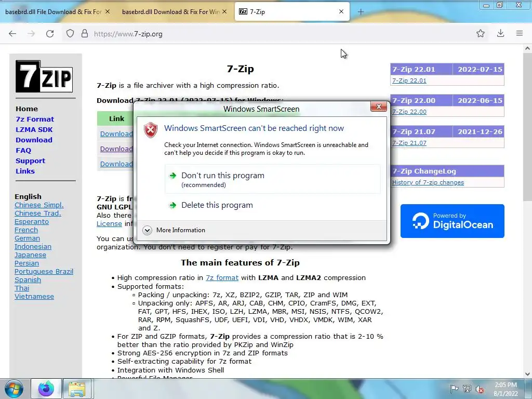532x399 pixels.
Task: Switch language to Chinese Trad.
Action: pos(37,213)
